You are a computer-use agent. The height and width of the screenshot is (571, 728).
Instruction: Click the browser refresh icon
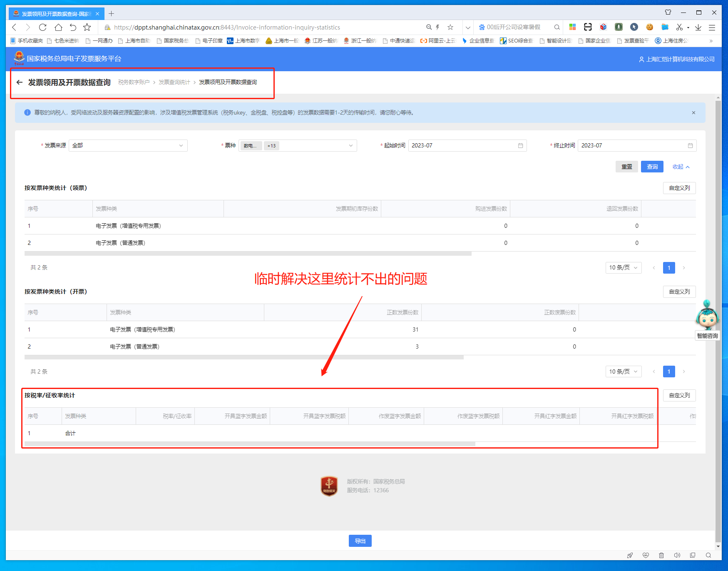click(42, 27)
